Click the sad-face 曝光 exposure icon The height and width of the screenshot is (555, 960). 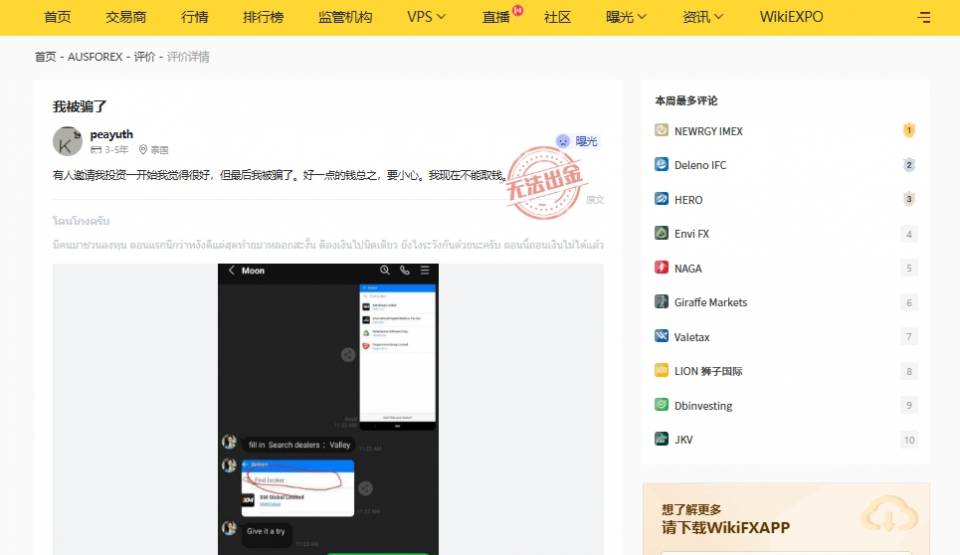click(563, 141)
